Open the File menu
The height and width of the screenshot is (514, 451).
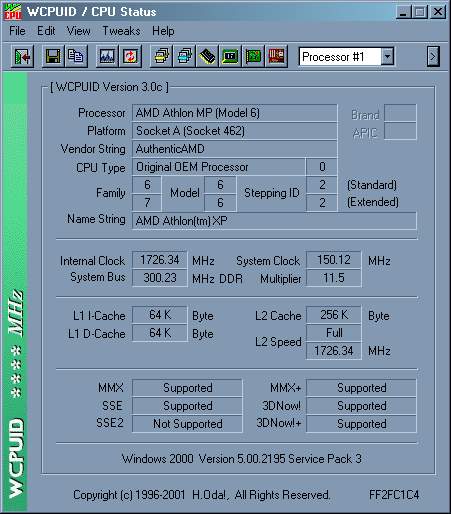click(17, 31)
